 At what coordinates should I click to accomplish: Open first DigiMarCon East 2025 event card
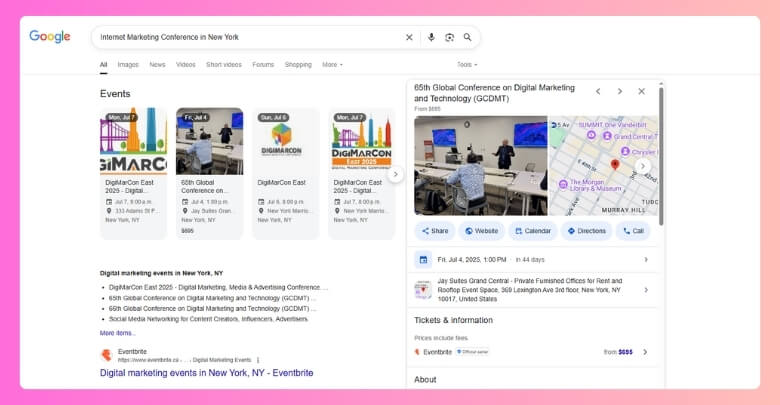[133, 174]
